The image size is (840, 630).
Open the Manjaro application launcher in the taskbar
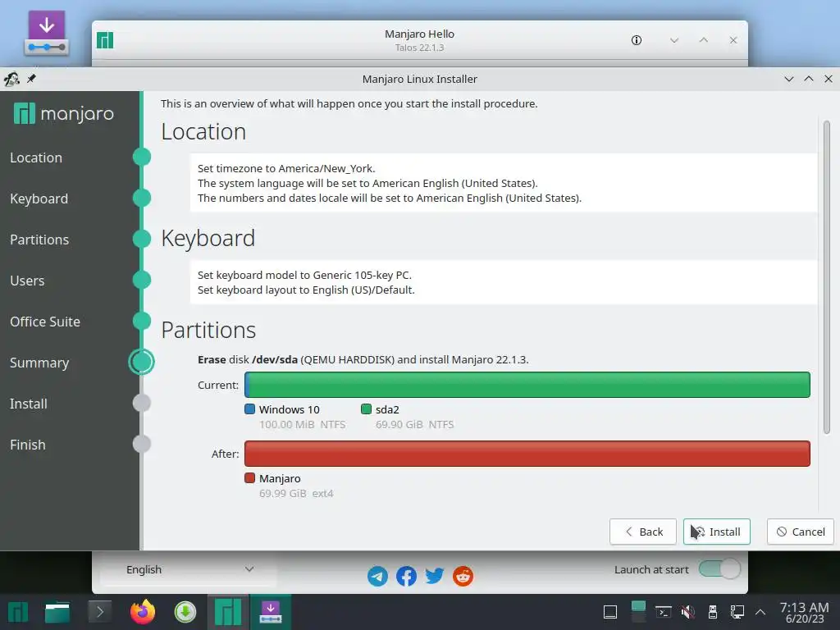(18, 612)
